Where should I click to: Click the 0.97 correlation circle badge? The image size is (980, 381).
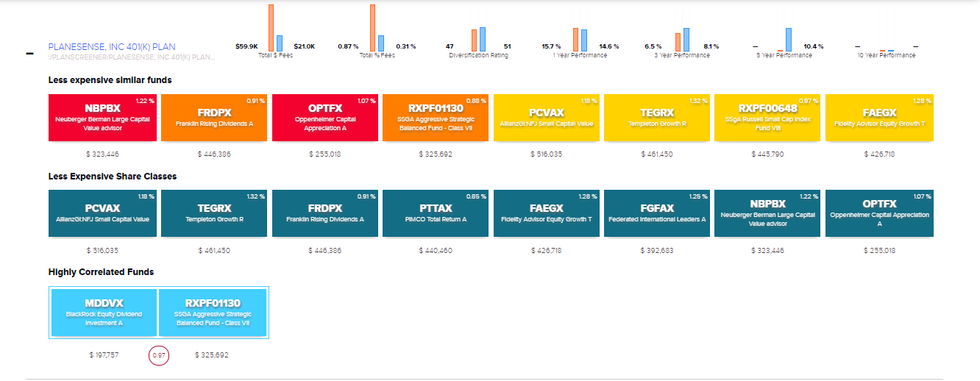tap(159, 355)
